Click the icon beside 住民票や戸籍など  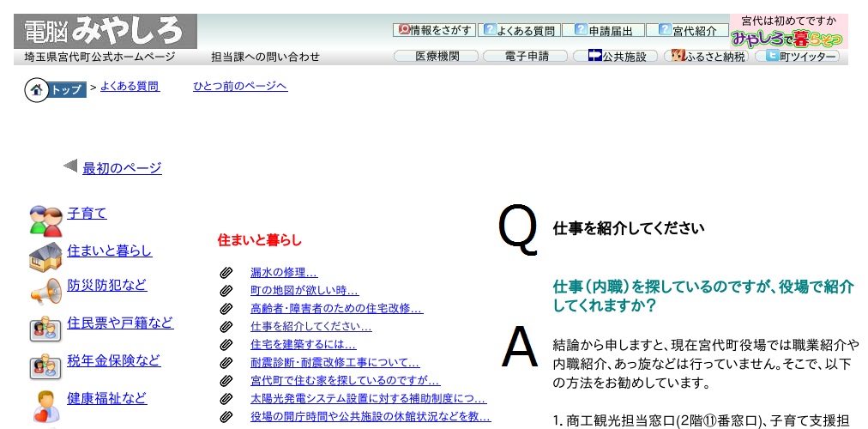tap(45, 329)
